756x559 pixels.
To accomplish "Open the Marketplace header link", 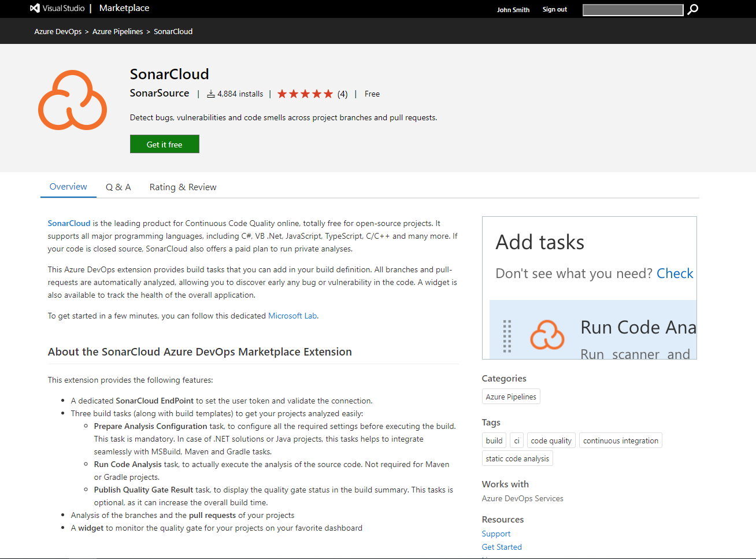I will point(124,8).
